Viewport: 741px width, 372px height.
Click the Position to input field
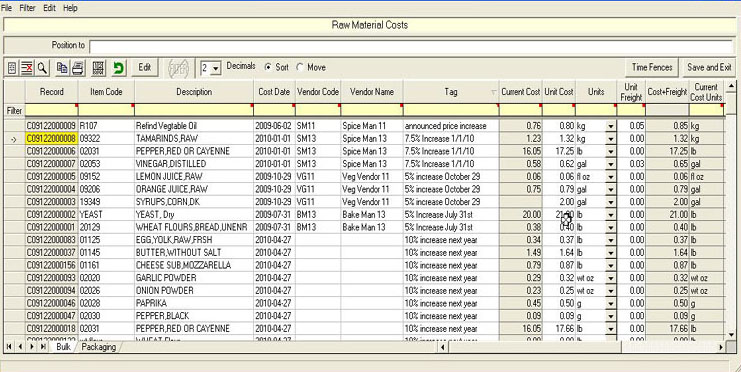click(411, 46)
